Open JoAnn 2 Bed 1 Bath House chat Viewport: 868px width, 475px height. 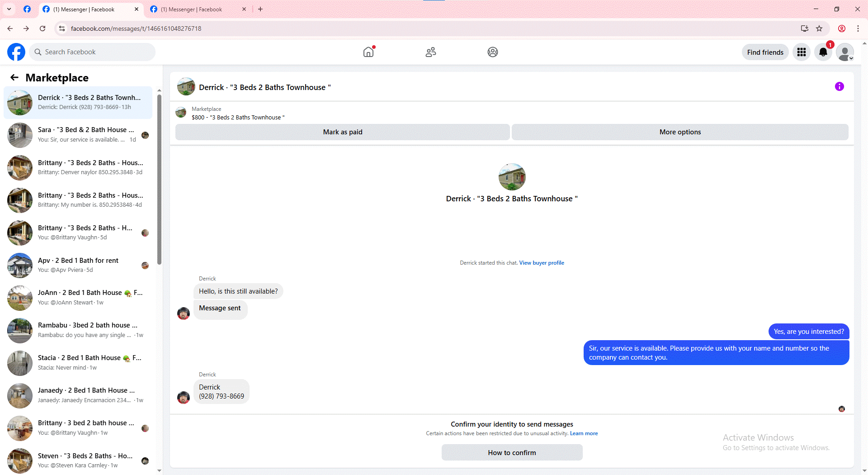pyautogui.click(x=78, y=298)
